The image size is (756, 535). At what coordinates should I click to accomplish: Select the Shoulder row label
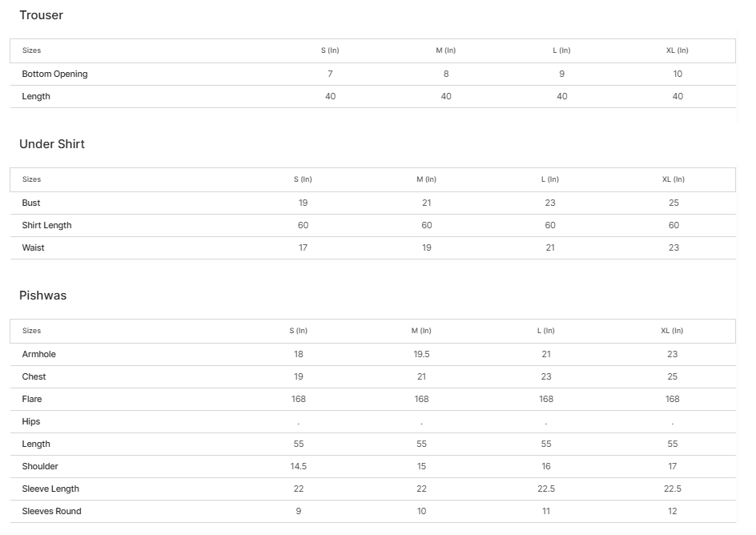[39, 466]
